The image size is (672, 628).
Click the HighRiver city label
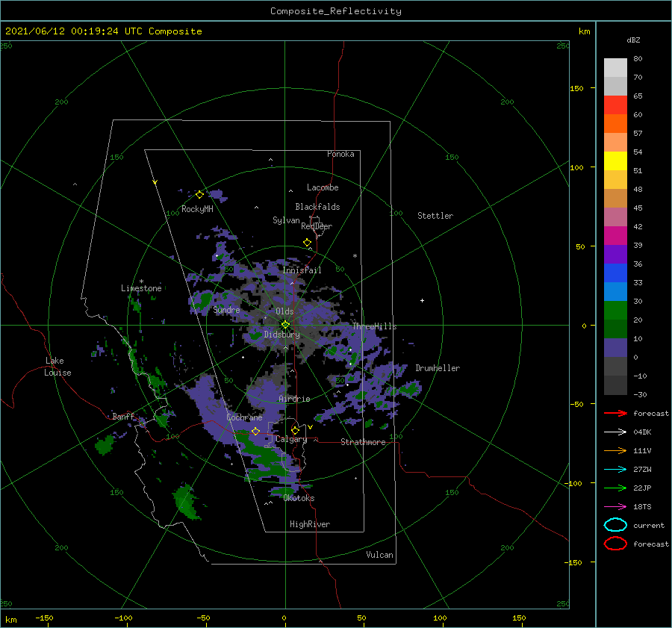[x=309, y=524]
